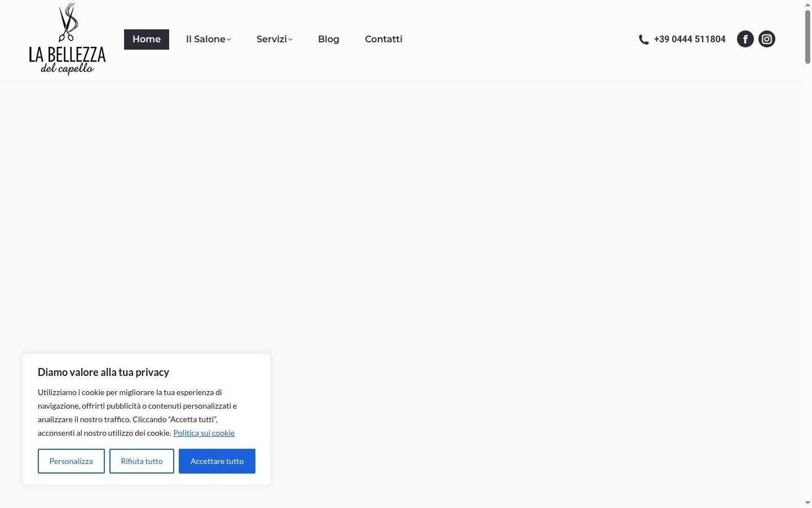Open the Instagram profile icon

tap(767, 39)
